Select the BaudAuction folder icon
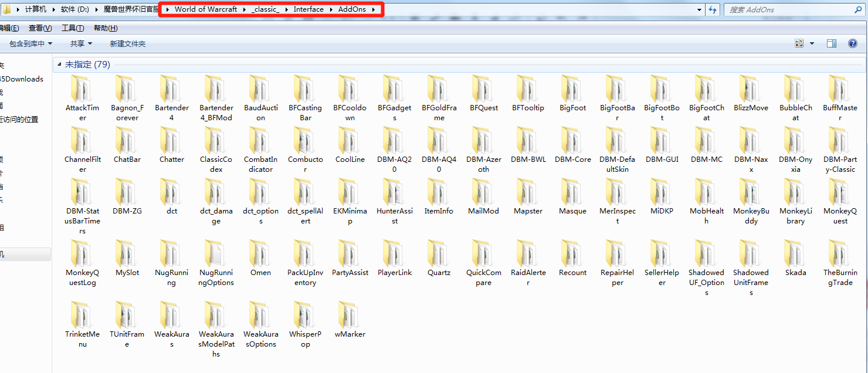Image resolution: width=868 pixels, height=373 pixels. (260, 88)
